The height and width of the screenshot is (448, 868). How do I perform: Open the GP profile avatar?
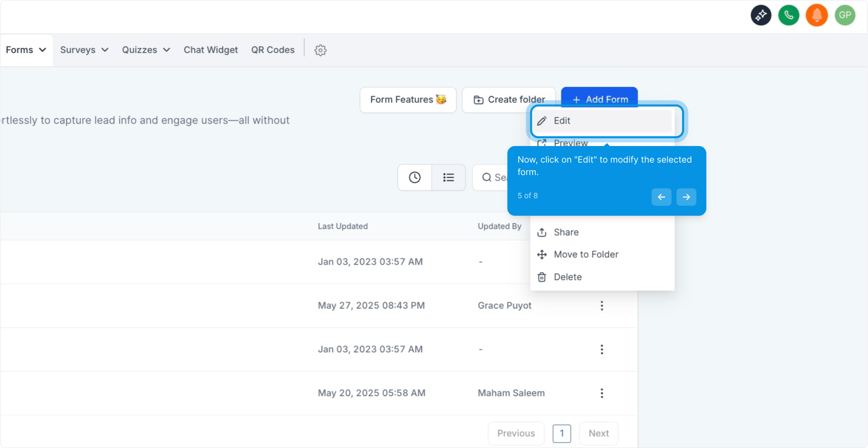click(x=845, y=15)
